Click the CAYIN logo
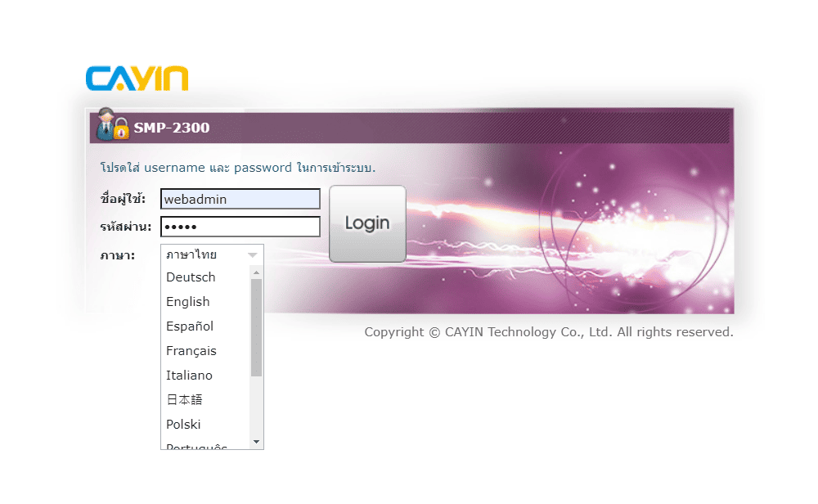The height and width of the screenshot is (504, 818). click(x=137, y=79)
